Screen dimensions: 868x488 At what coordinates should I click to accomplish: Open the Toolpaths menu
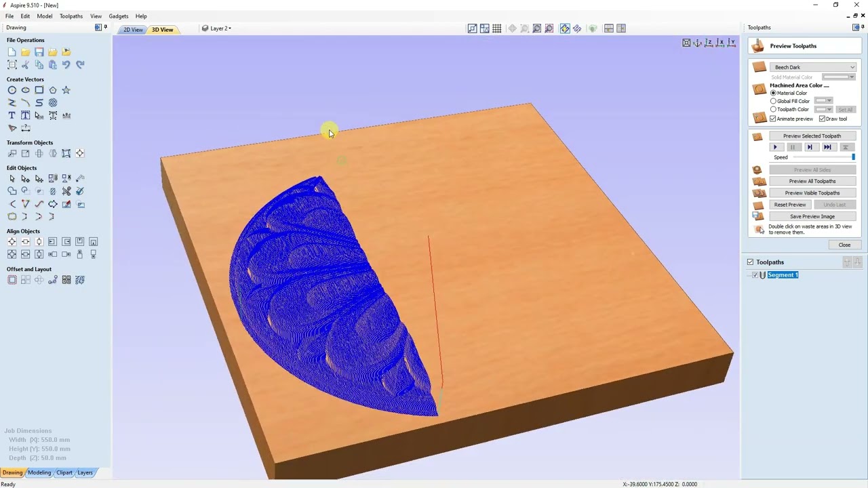pos(71,16)
